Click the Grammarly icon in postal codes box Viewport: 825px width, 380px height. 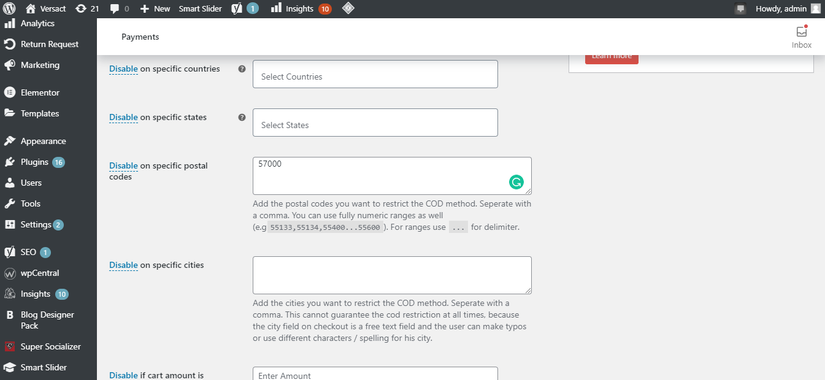coord(516,182)
